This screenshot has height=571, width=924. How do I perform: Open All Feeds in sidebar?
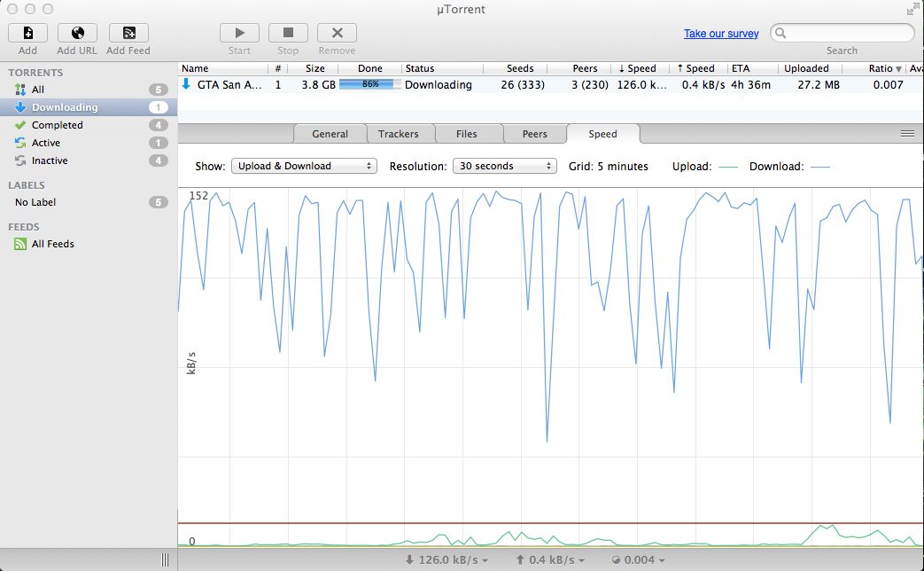click(x=89, y=244)
